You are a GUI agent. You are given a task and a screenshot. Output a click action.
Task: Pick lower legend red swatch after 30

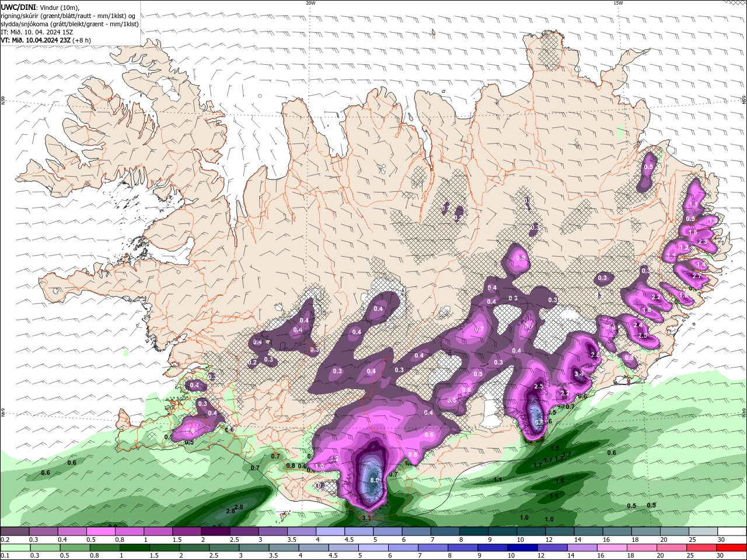click(x=731, y=548)
